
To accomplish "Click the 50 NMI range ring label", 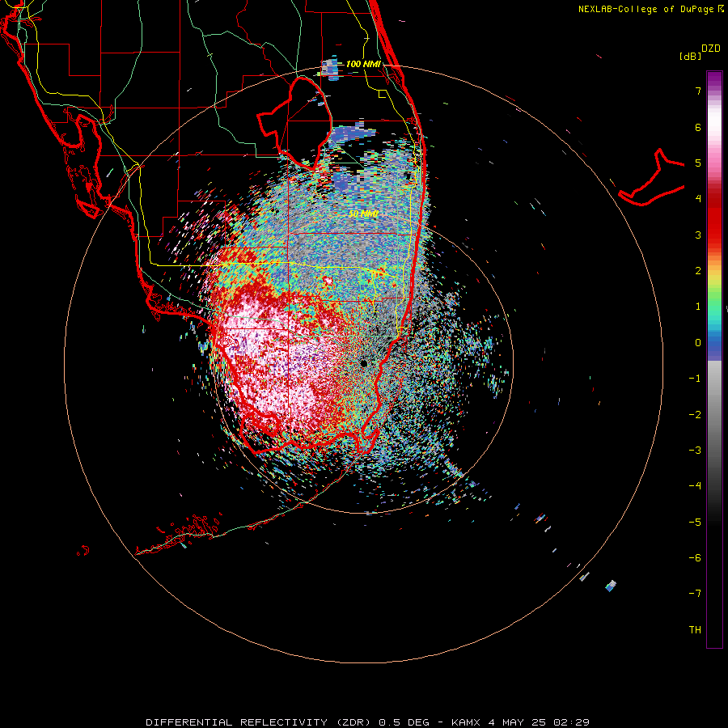I will [x=363, y=214].
